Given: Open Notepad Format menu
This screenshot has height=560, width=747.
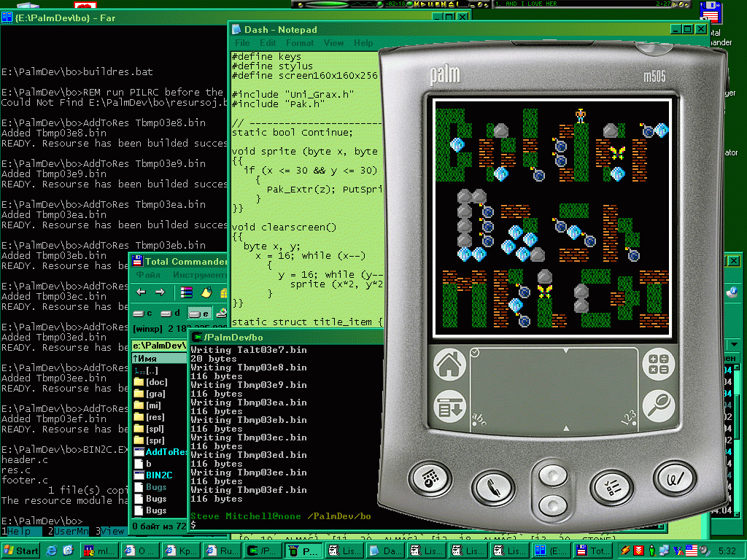Looking at the screenshot, I should 300,43.
